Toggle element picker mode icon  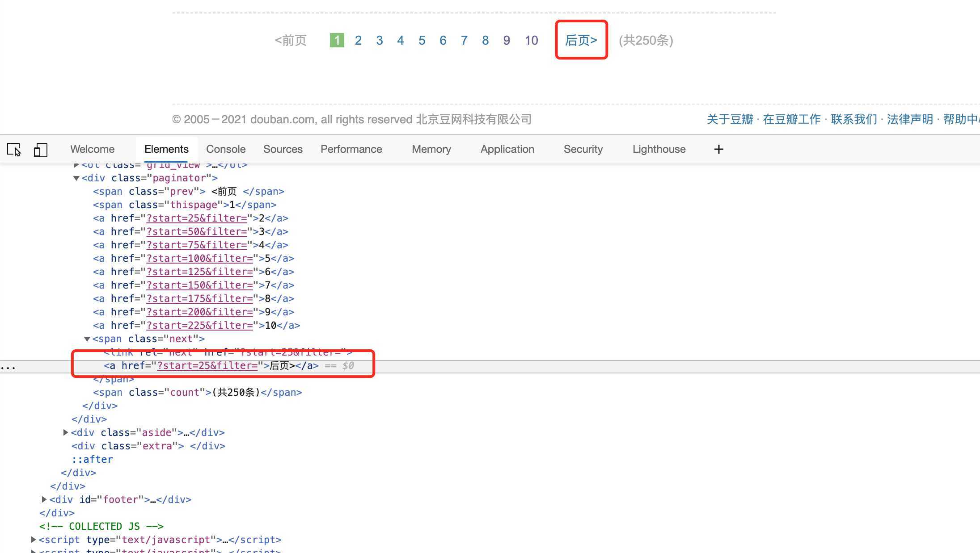13,149
